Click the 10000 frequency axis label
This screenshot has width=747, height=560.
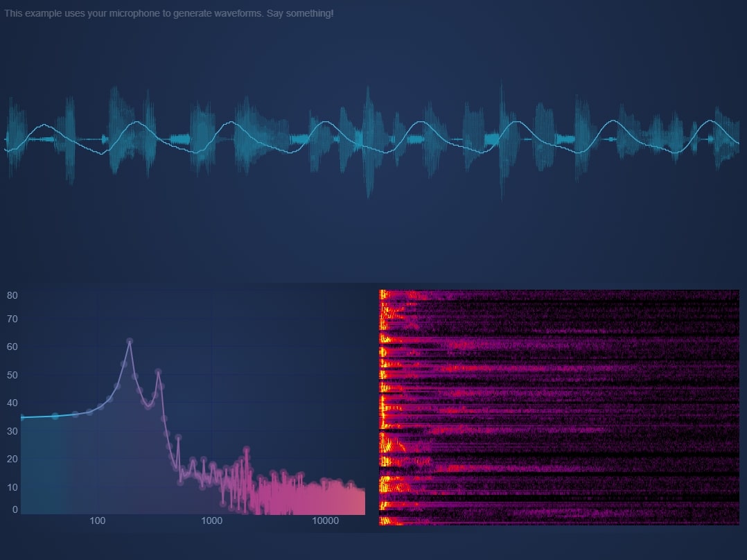(325, 520)
